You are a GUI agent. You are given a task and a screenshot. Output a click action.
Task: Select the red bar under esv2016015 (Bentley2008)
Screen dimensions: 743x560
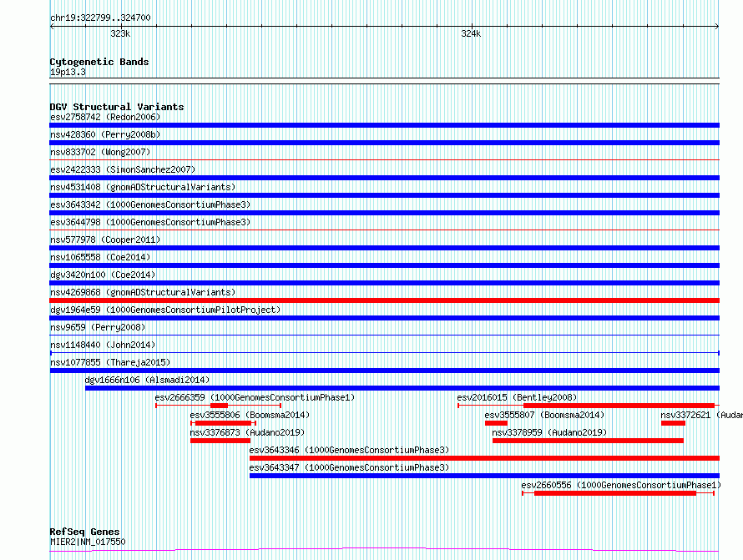pyautogui.click(x=619, y=406)
